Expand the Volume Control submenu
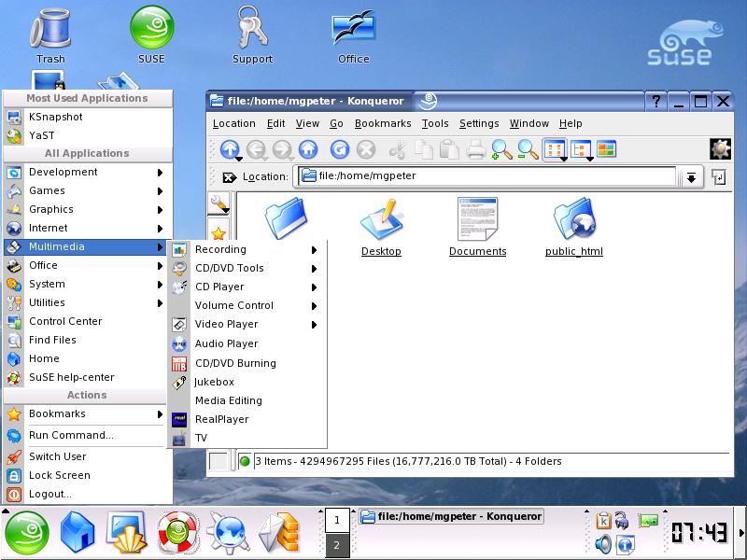This screenshot has height=560, width=747. click(247, 305)
